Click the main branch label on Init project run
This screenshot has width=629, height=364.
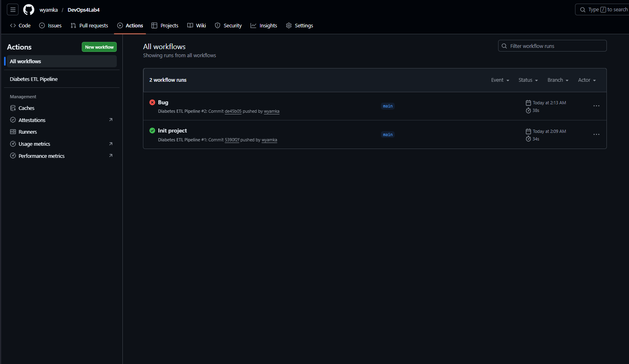tap(388, 135)
